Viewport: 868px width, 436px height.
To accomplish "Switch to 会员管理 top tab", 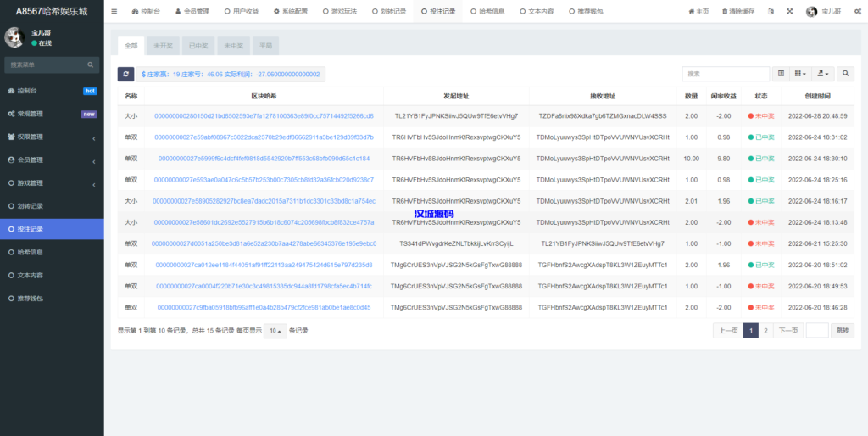I will [x=192, y=11].
